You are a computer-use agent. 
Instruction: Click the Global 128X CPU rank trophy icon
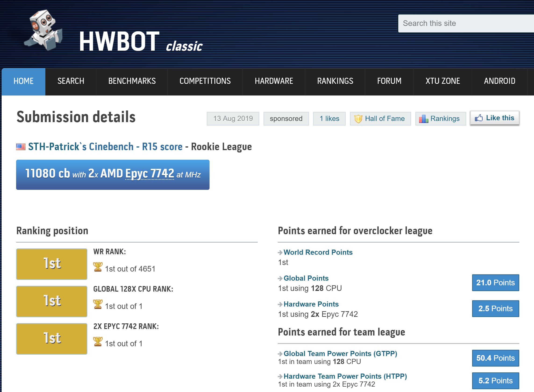click(98, 304)
